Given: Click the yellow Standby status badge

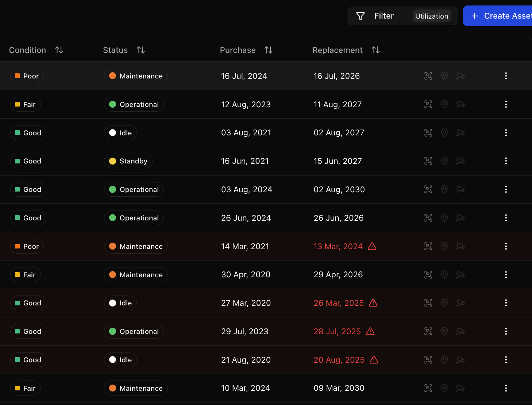Looking at the screenshot, I should (x=128, y=161).
